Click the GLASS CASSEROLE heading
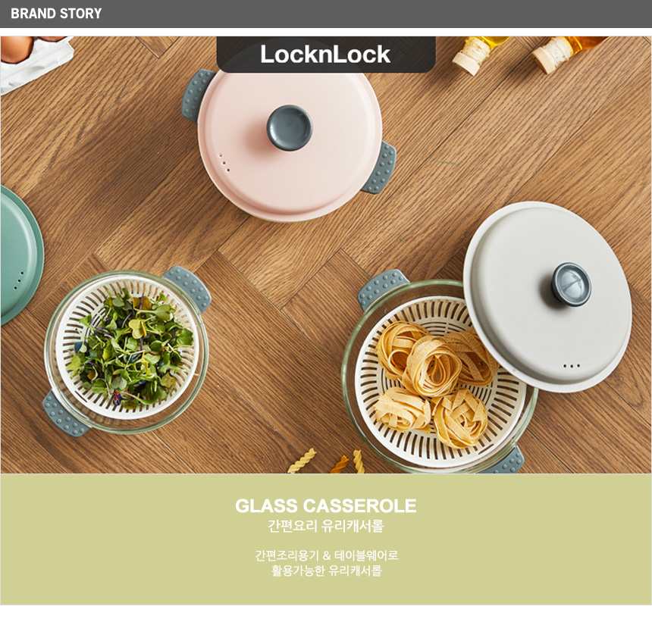 (325, 506)
